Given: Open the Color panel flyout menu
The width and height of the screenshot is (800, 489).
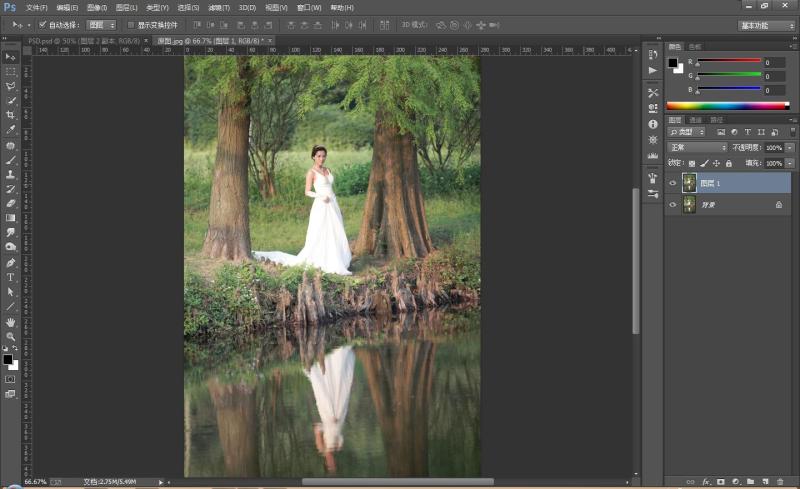Looking at the screenshot, I should (x=793, y=46).
